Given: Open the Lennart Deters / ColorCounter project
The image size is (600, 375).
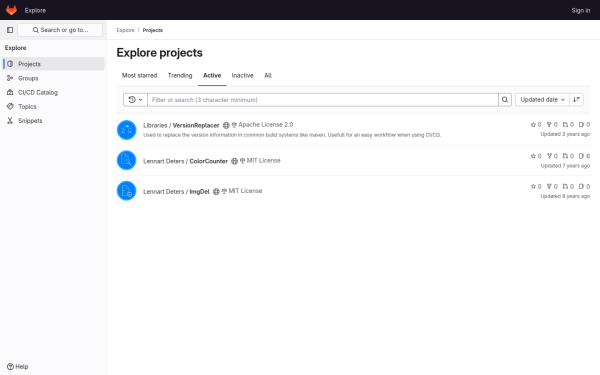Looking at the screenshot, I should pos(185,161).
